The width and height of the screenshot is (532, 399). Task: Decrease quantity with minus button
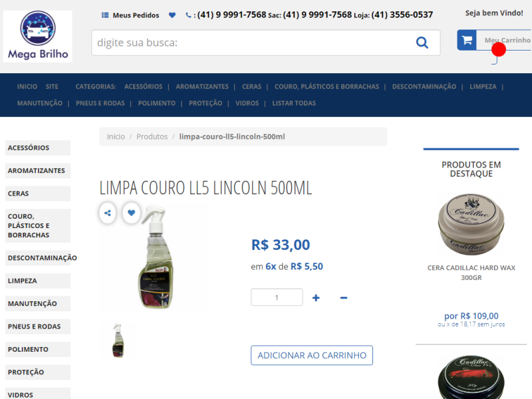(x=344, y=297)
